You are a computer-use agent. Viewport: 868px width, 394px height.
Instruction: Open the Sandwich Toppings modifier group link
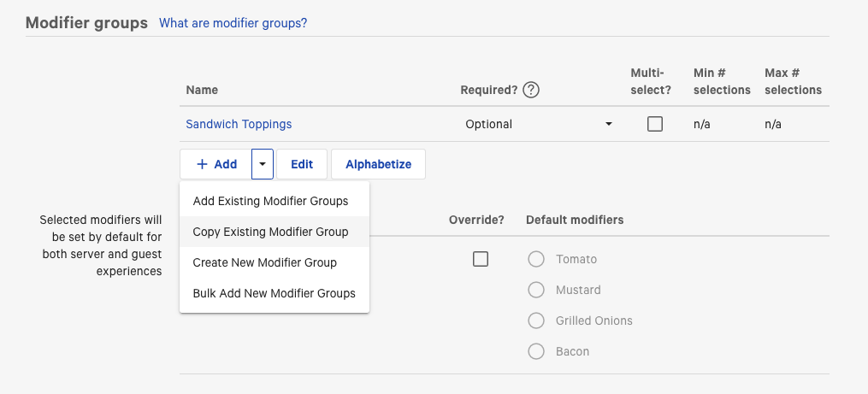coord(239,124)
